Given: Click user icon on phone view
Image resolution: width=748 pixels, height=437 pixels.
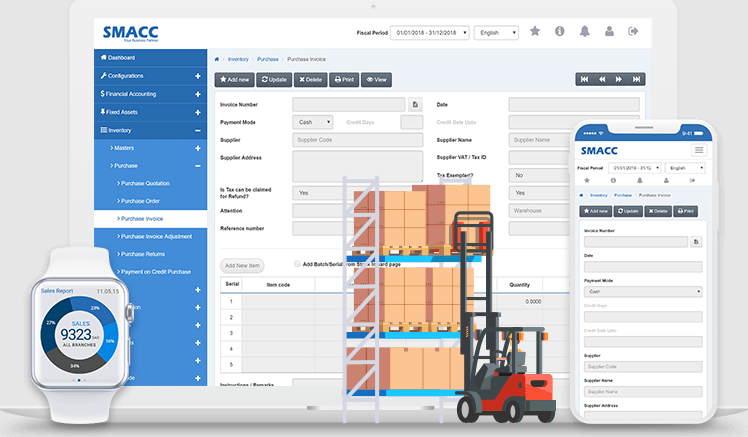Looking at the screenshot, I should coord(666,180).
